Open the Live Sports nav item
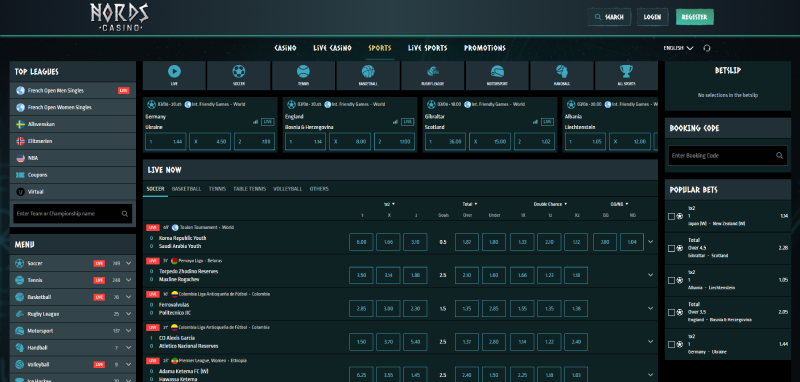800x382 pixels. point(428,48)
